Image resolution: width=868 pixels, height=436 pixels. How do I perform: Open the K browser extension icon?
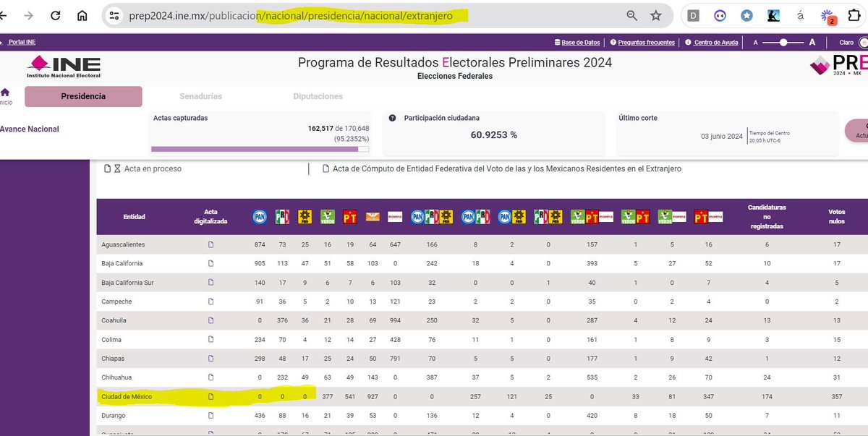click(x=773, y=15)
